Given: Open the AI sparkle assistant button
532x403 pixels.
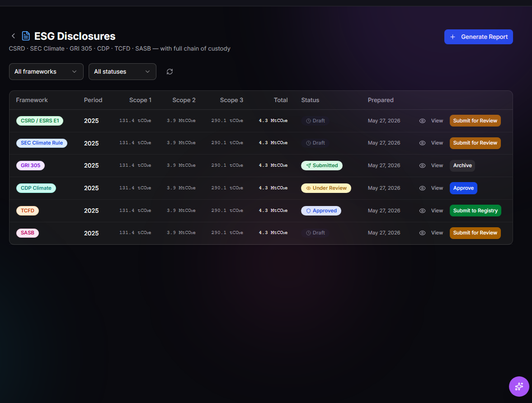Looking at the screenshot, I should click(519, 386).
